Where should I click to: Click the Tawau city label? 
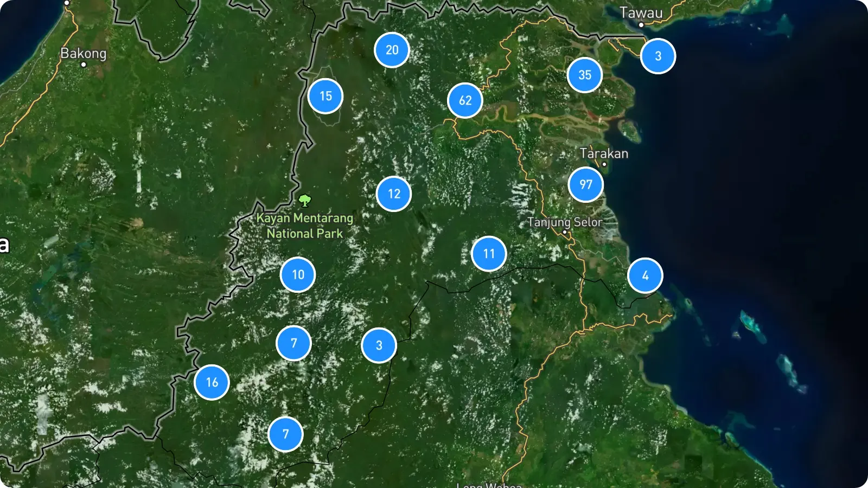tap(641, 12)
